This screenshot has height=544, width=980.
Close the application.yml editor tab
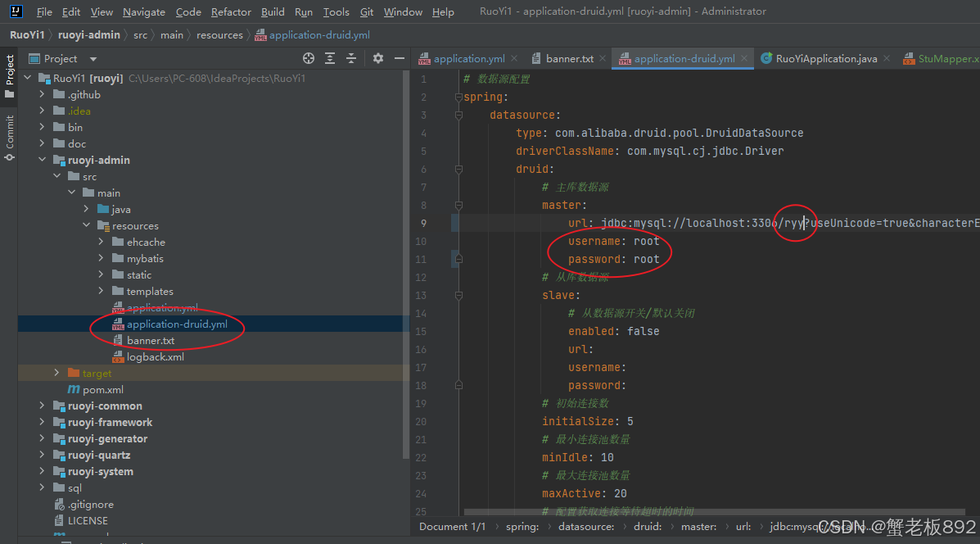tap(514, 58)
